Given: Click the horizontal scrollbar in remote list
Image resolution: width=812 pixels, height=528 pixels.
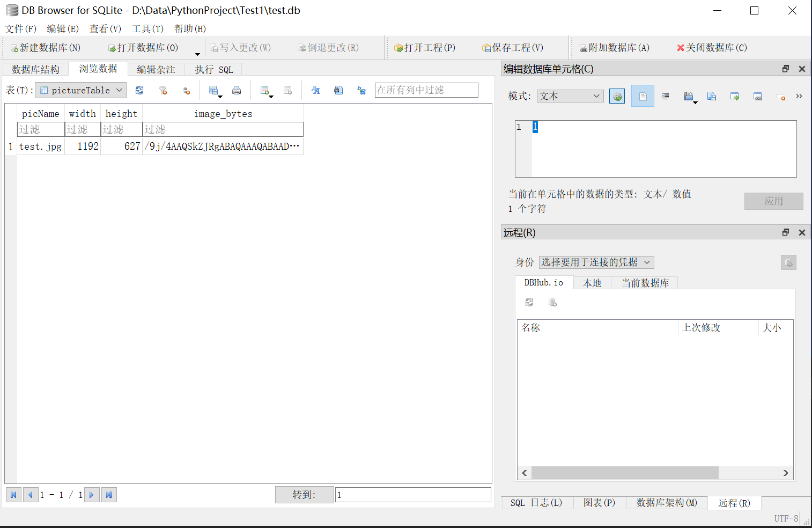Looking at the screenshot, I should [x=625, y=473].
